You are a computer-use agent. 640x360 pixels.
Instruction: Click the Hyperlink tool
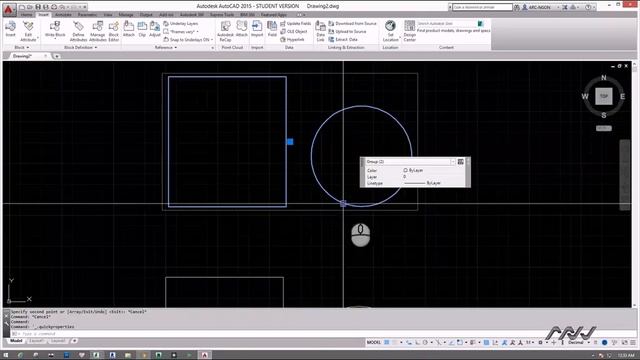(x=292, y=40)
